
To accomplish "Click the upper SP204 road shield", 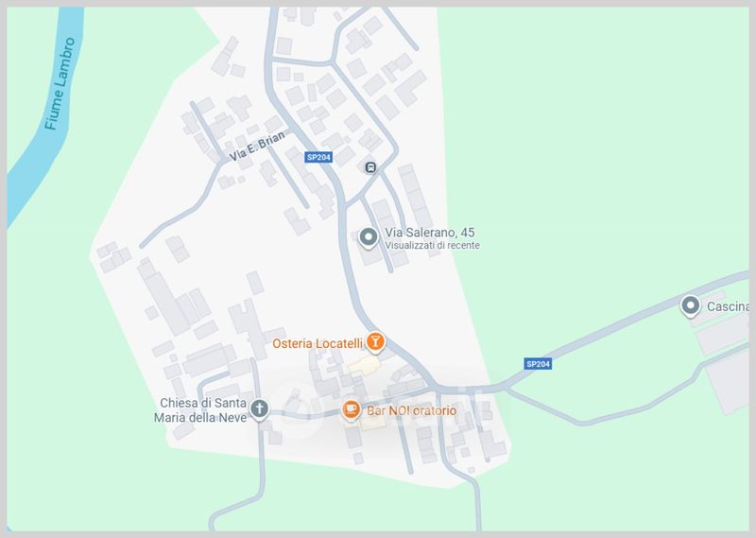I will [x=318, y=157].
